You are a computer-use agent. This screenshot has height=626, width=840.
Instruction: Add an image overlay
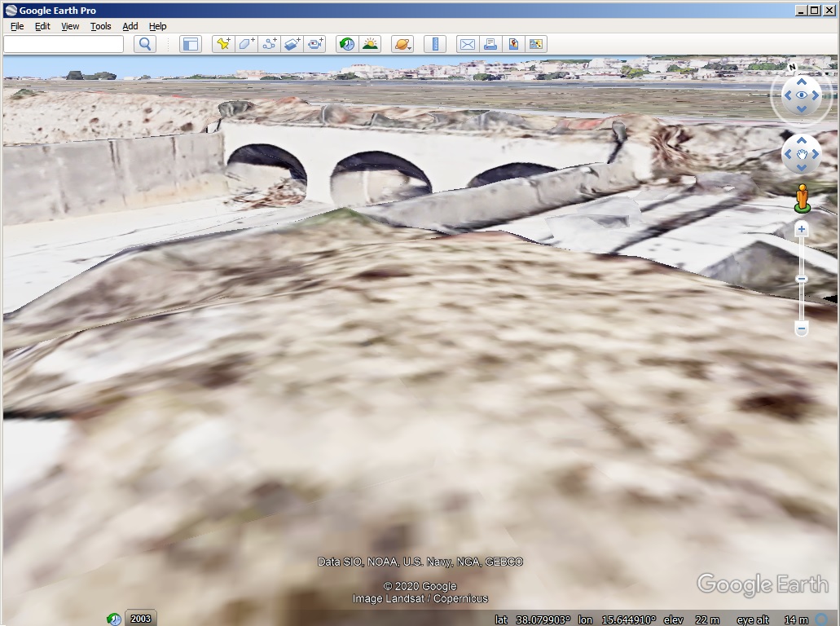[x=292, y=44]
